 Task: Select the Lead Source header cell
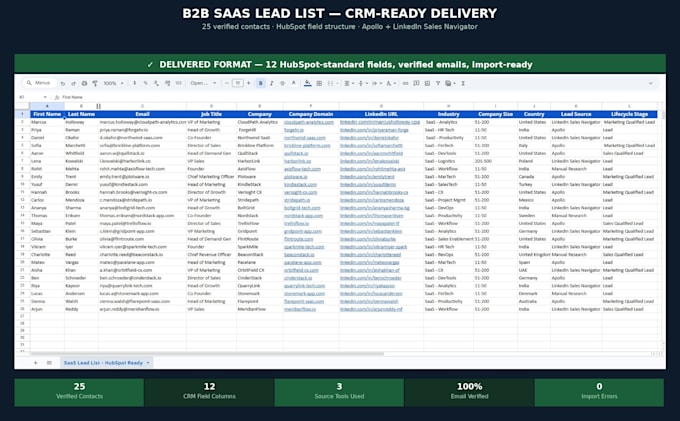click(x=576, y=114)
